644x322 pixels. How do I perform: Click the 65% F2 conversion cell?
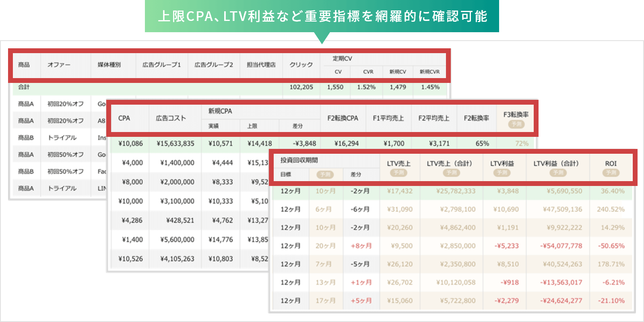(x=482, y=144)
